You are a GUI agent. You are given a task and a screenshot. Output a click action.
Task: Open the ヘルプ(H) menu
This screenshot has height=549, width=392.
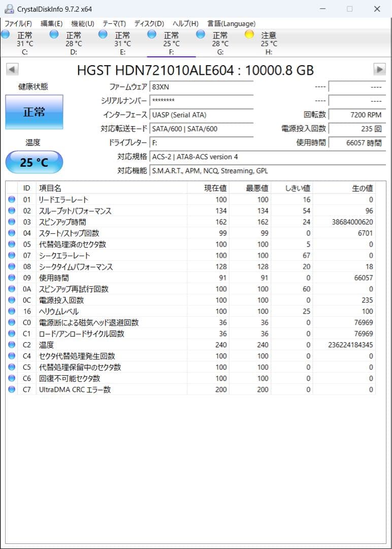pyautogui.click(x=185, y=23)
